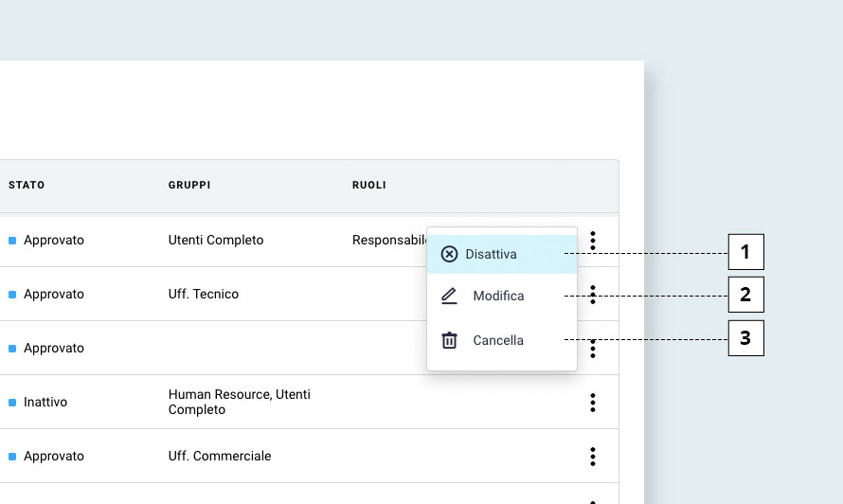Open the three-dot menu for Uff. Commerciale row

(x=593, y=457)
